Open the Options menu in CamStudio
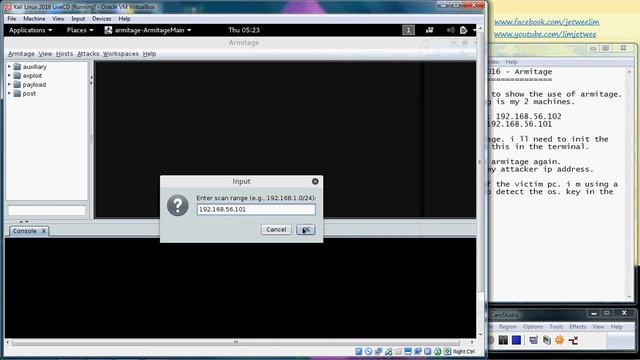Viewport: 640px width, 360px height. [x=533, y=327]
